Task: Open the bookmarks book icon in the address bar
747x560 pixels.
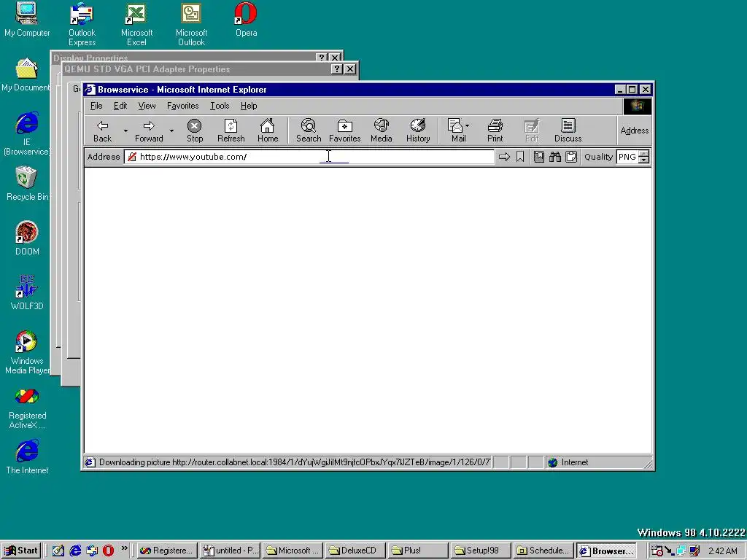Action: tap(539, 157)
